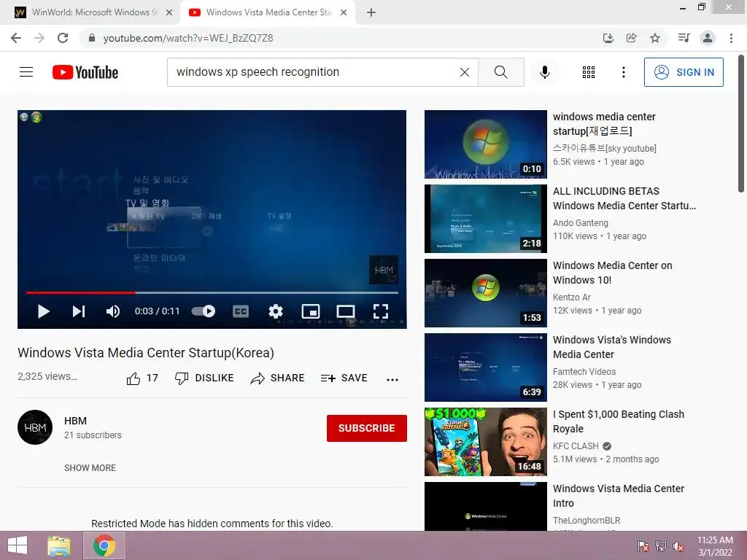Click the DISLIKE button
Image resolution: width=747 pixels, height=560 pixels.
click(x=204, y=378)
